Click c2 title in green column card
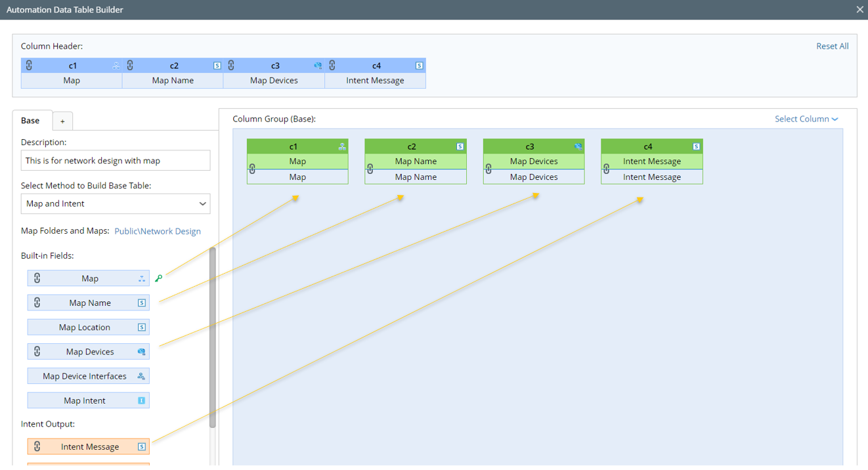Screen dimensions: 868x470 coord(412,146)
